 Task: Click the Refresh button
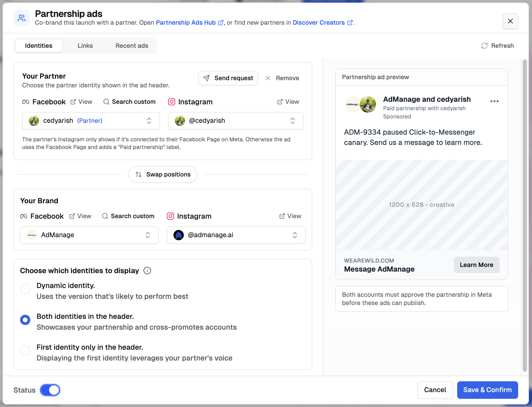498,46
